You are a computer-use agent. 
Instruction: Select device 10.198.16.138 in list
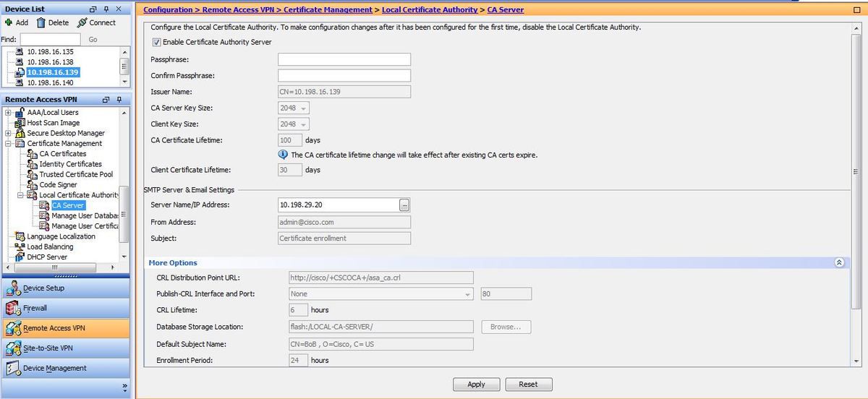50,62
